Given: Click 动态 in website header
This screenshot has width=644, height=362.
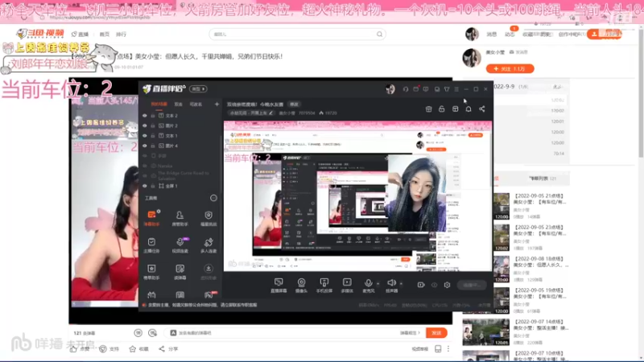Looking at the screenshot, I should click(x=510, y=35).
